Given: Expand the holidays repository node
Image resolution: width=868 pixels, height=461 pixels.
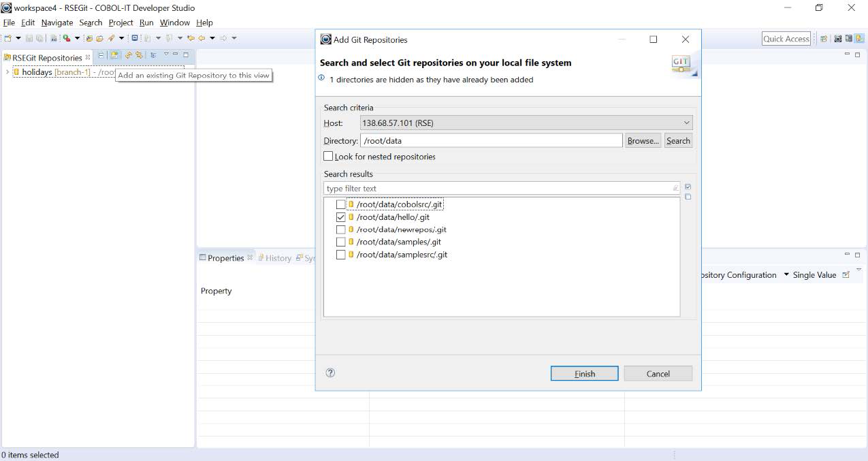Looking at the screenshot, I should click(x=7, y=72).
